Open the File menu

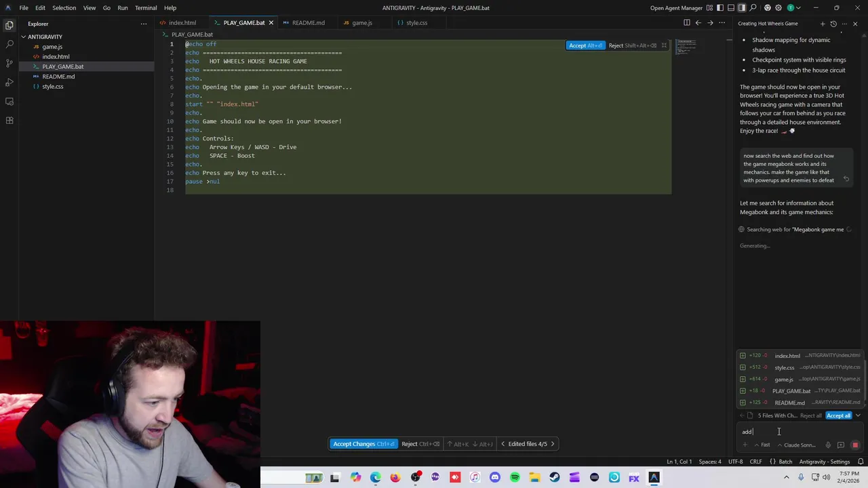pos(24,7)
